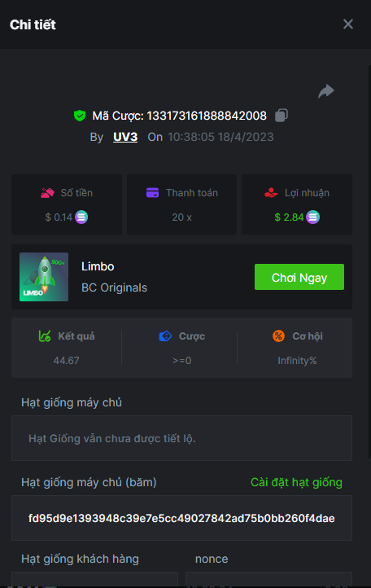Screen dimensions: 371x588
Task: Click the Chơi Ngay button
Action: [x=299, y=277]
